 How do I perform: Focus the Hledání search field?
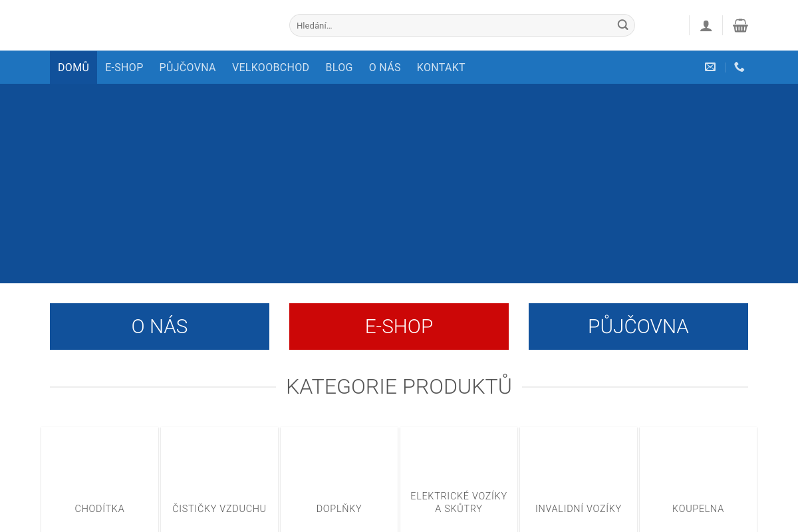click(x=462, y=25)
